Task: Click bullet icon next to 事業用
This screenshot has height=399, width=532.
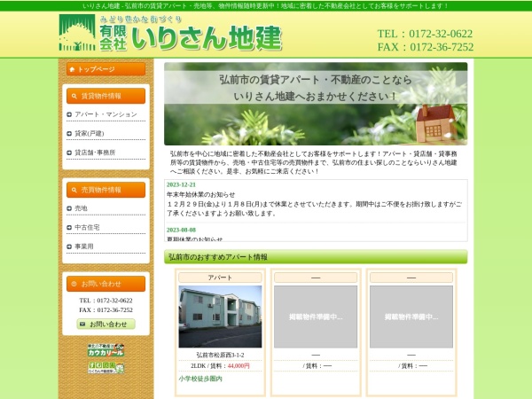Action: click(x=69, y=246)
